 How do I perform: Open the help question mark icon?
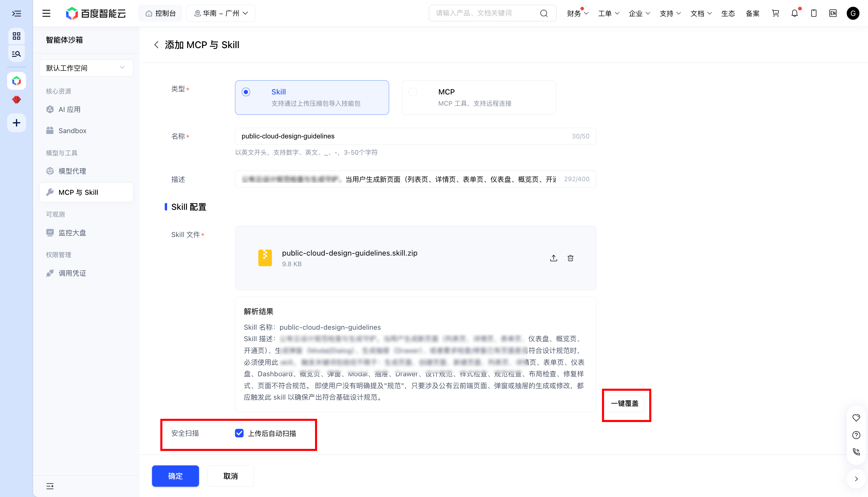tap(856, 435)
